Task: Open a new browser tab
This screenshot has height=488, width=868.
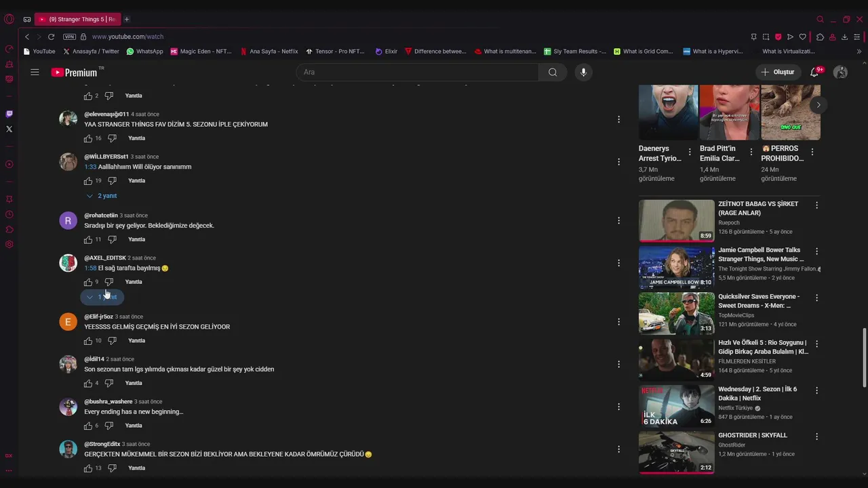Action: pos(127,19)
